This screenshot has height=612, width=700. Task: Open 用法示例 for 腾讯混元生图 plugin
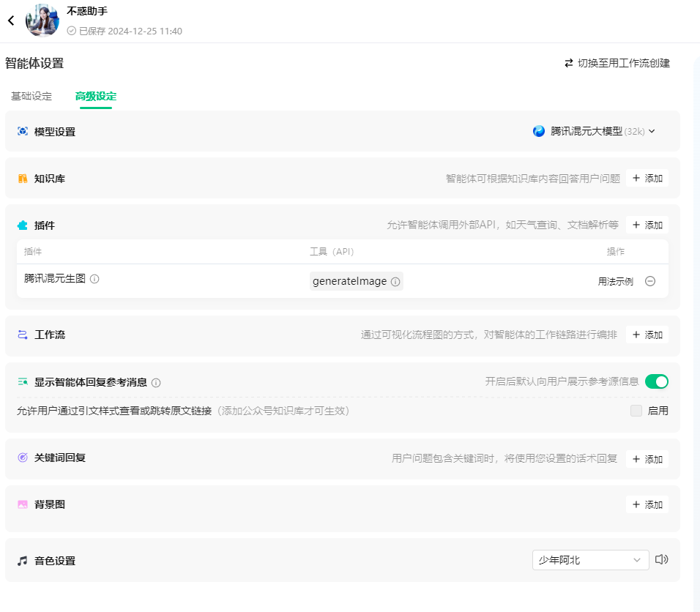tap(616, 281)
